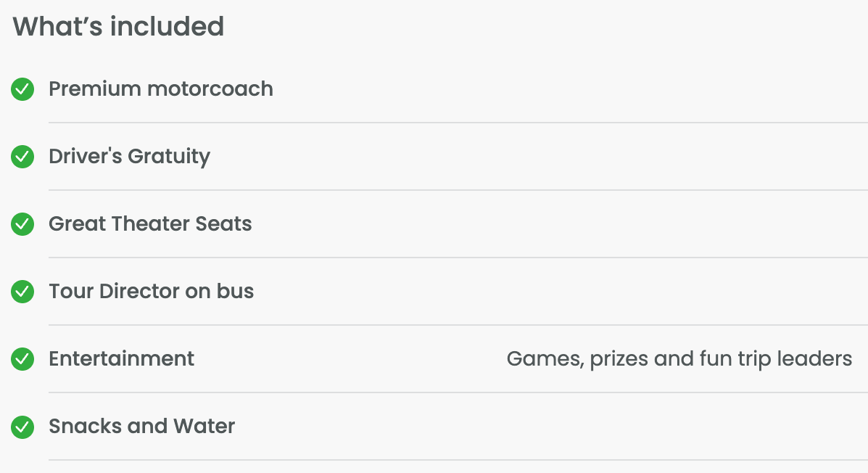Click the divider beneath Snacks and Water
868x473 pixels.
point(458,460)
